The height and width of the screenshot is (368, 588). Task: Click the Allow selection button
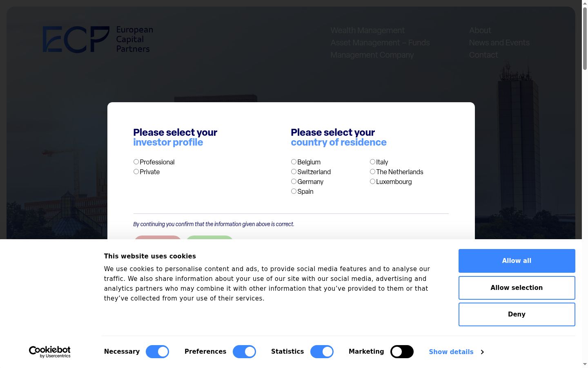pyautogui.click(x=517, y=288)
